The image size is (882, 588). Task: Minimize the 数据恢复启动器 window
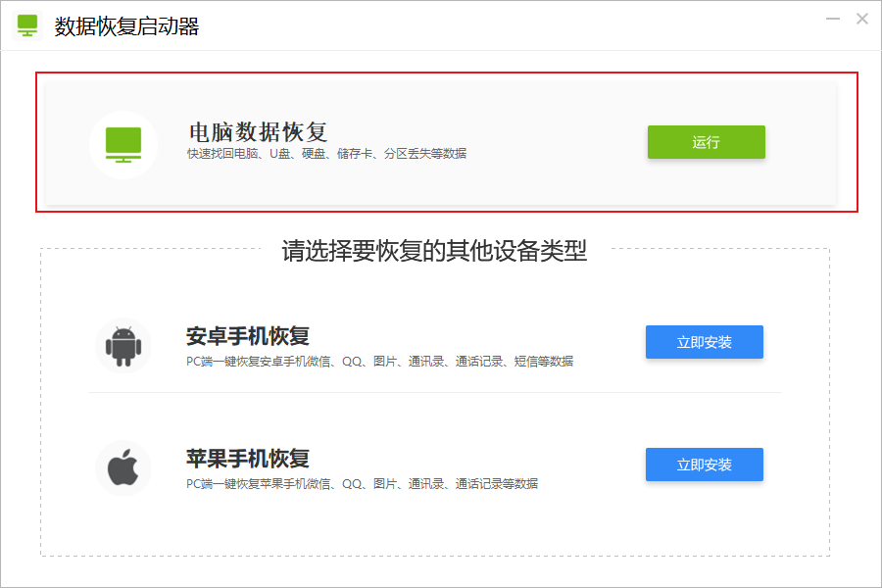(x=832, y=20)
